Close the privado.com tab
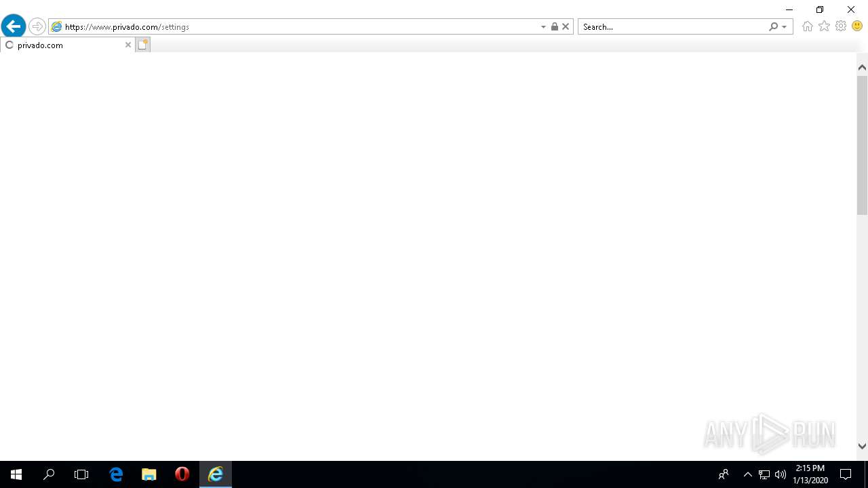This screenshot has height=488, width=868. click(x=127, y=45)
